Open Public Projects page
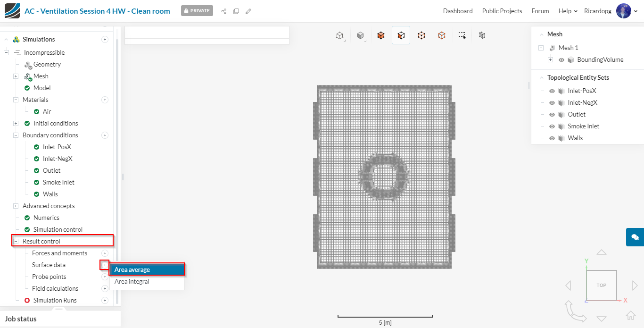Screen dimensions: 644x328 [502, 11]
